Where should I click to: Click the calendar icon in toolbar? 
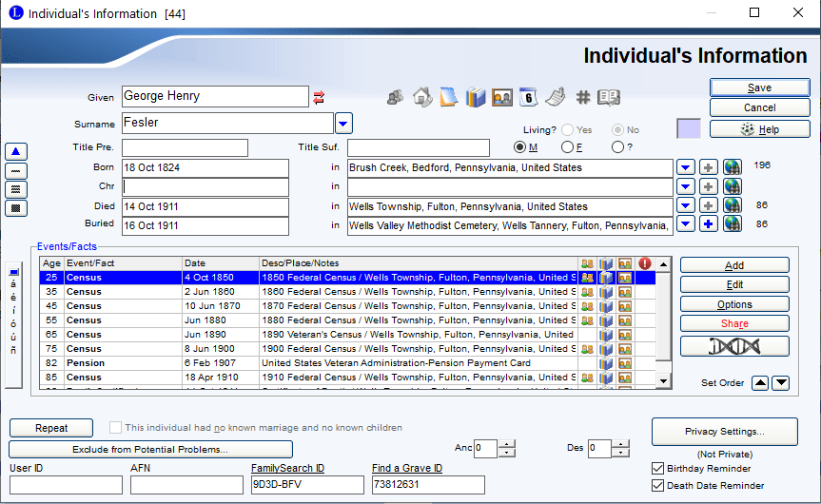point(529,97)
